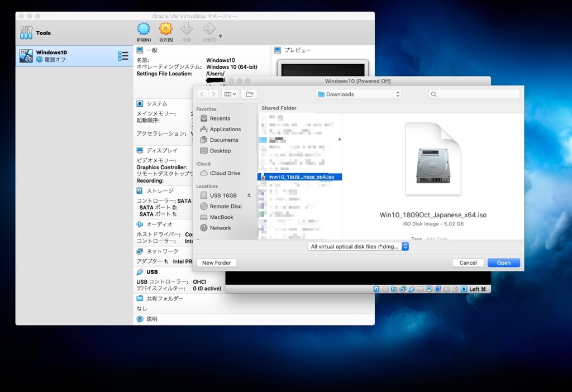Click virtualization V icon in VM status bar
The width and height of the screenshot is (572, 392).
(x=446, y=289)
